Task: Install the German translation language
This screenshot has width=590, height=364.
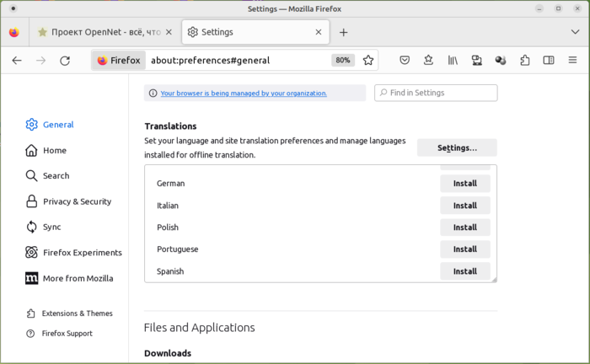Action: pyautogui.click(x=464, y=184)
